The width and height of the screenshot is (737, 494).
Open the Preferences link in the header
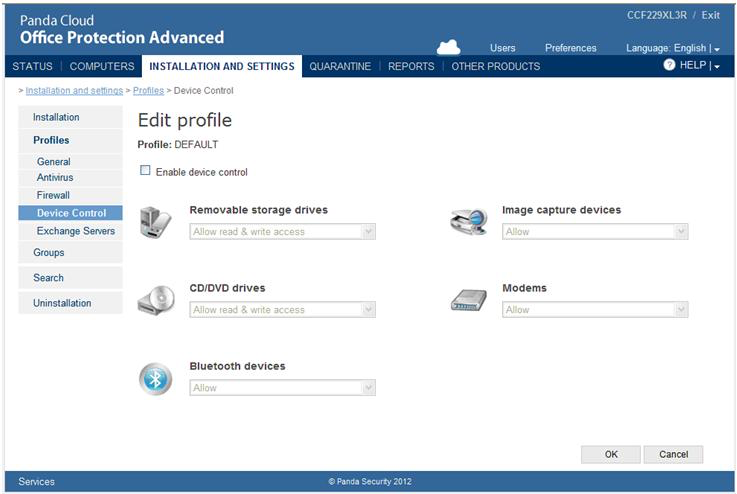click(571, 48)
